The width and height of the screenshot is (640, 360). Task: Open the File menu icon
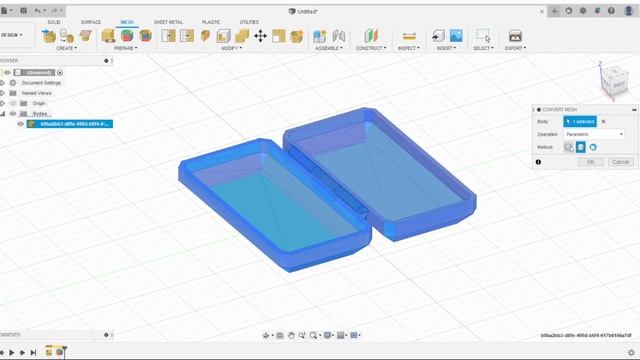(x=4, y=11)
